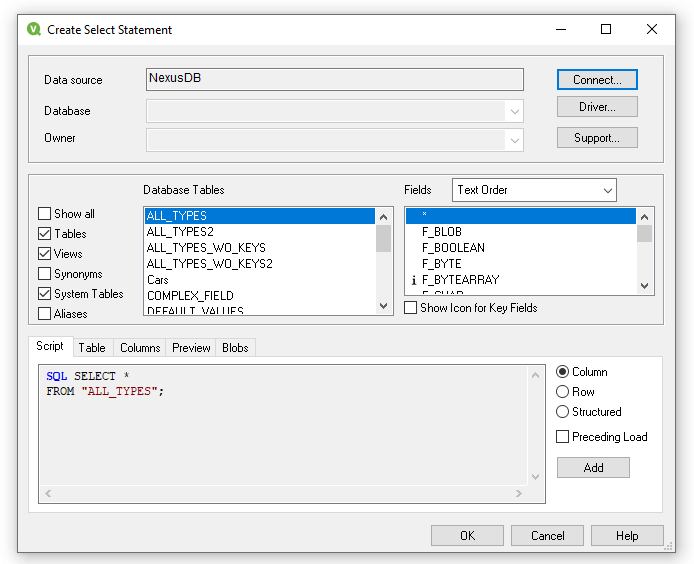Uncheck the System Tables checkbox
This screenshot has width=694, height=564.
click(45, 294)
